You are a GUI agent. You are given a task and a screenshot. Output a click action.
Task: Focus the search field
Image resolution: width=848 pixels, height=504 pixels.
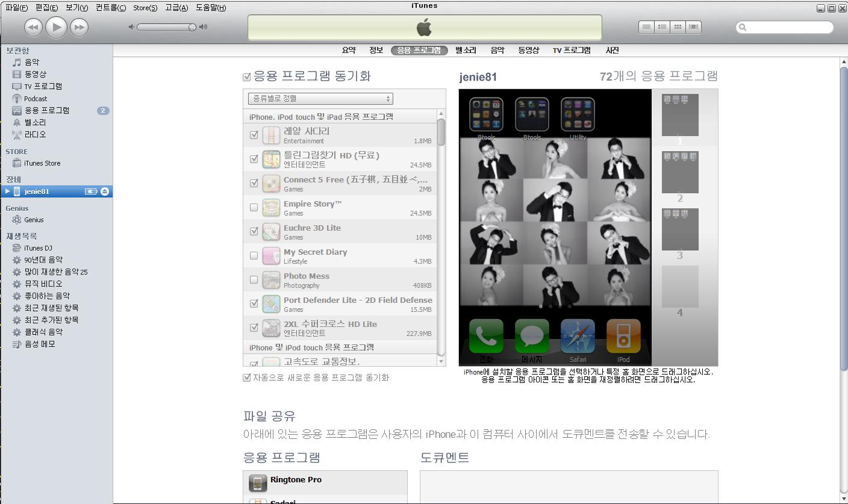pyautogui.click(x=785, y=27)
